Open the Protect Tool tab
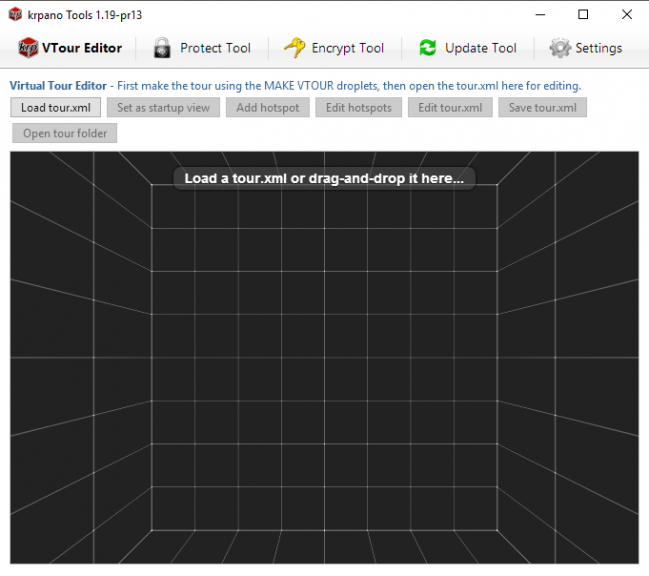The image size is (649, 576). pos(202,48)
